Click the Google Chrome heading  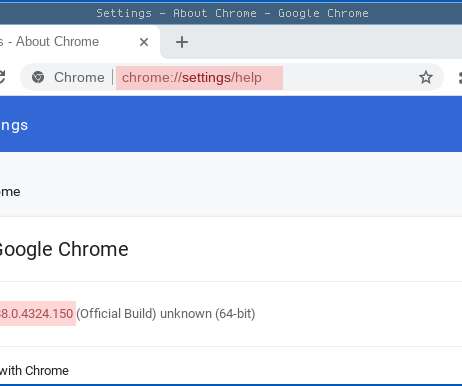(62, 249)
